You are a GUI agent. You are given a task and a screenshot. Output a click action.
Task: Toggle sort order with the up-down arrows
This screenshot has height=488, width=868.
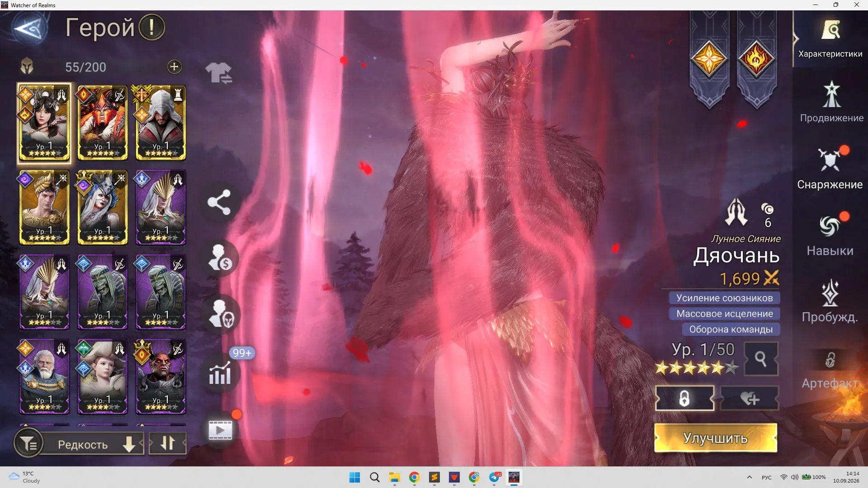click(x=168, y=444)
